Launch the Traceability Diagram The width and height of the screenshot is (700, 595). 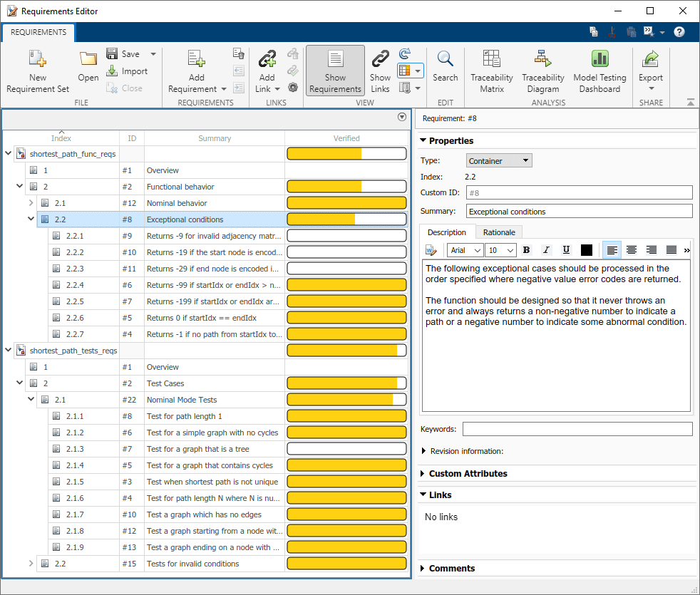542,60
